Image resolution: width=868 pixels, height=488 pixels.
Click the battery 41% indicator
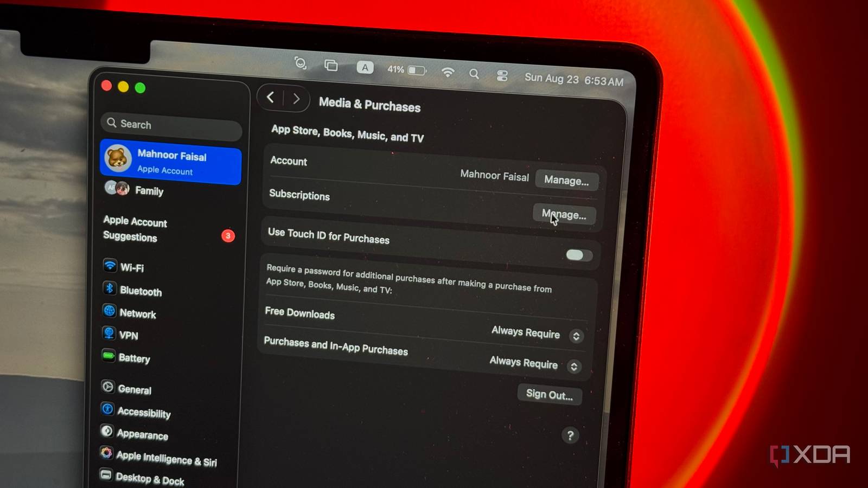[x=407, y=70]
